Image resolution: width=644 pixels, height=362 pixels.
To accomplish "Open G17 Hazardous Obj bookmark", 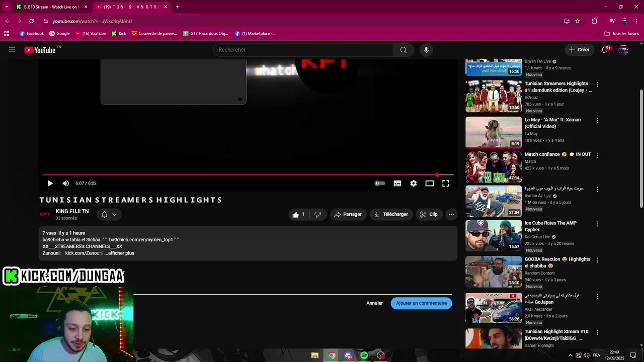I will point(206,34).
